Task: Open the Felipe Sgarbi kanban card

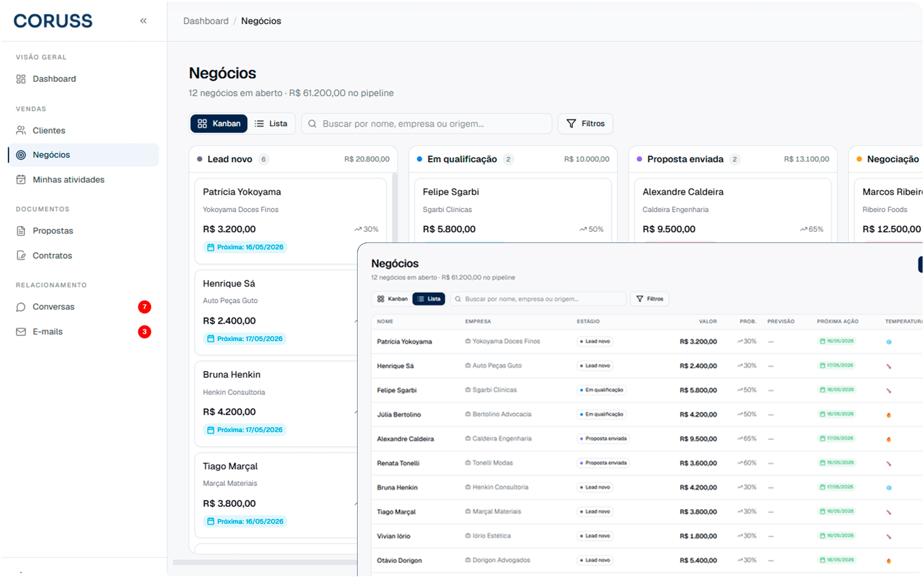Action: 513,210
